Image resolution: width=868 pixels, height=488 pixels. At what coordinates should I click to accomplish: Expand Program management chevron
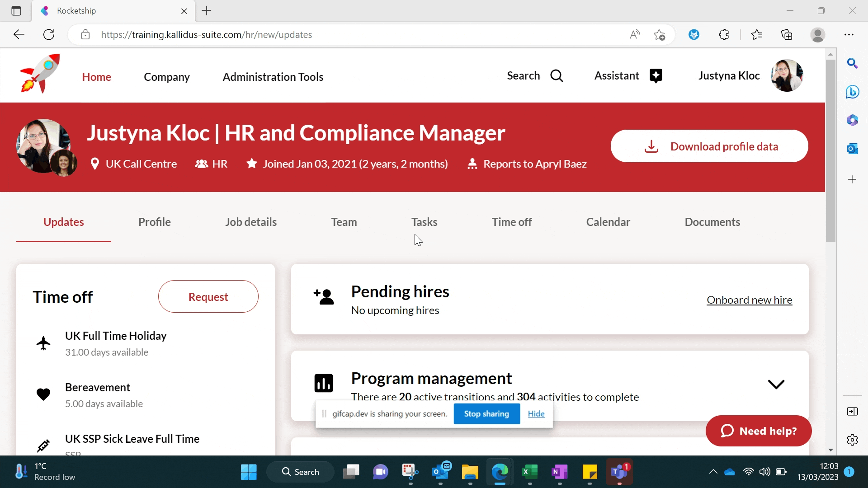point(776,385)
